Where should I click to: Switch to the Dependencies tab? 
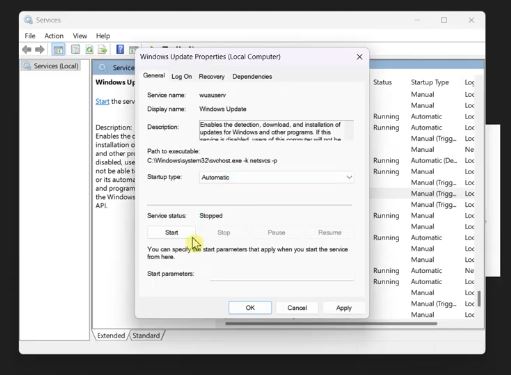point(252,76)
